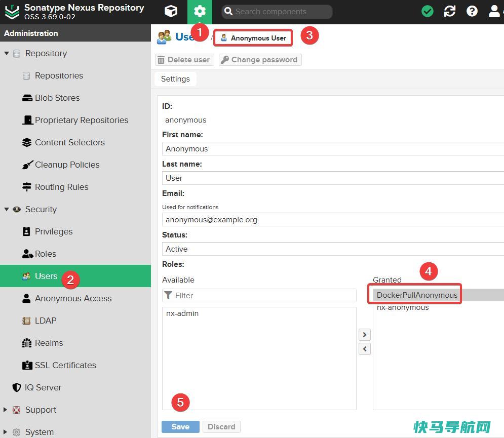Click the Blob Stores icon

coord(27,98)
